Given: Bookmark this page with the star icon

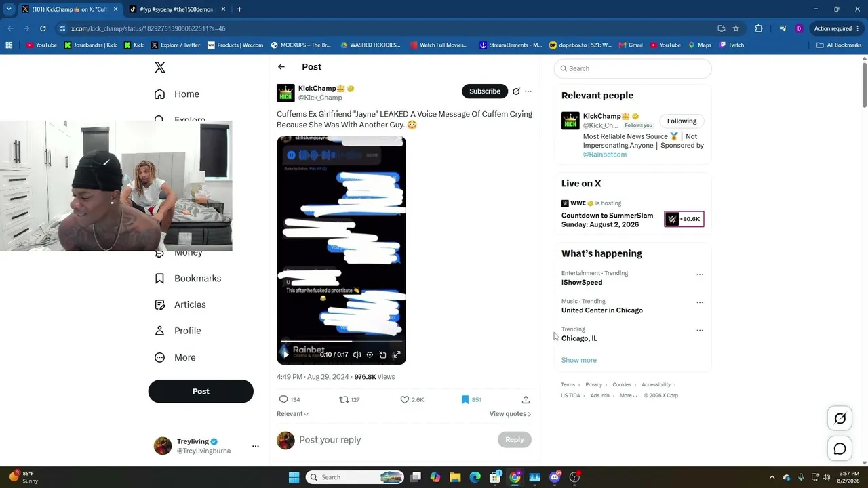Looking at the screenshot, I should (736, 28).
